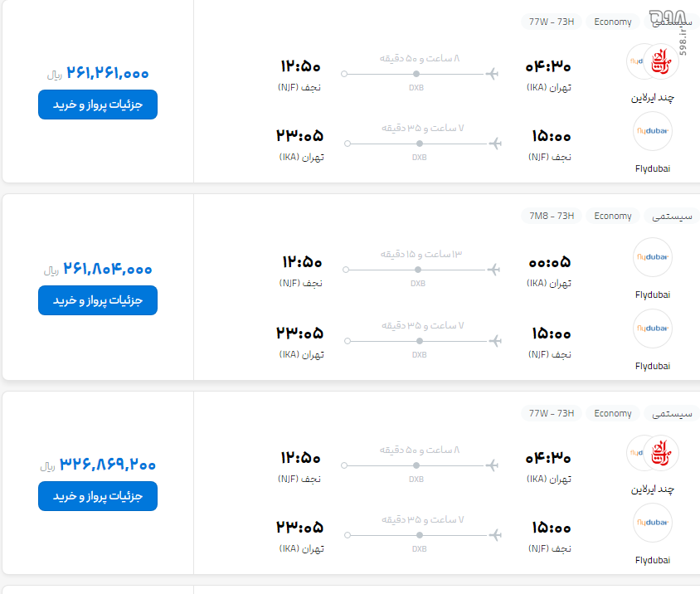Click DXB stopover dot on third card's return route
Viewport: 700px width, 594px height.
419,535
